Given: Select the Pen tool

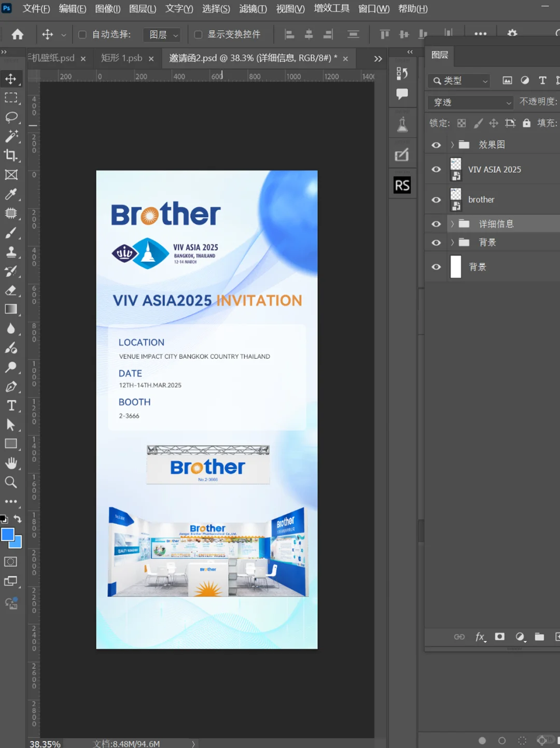Looking at the screenshot, I should (11, 386).
